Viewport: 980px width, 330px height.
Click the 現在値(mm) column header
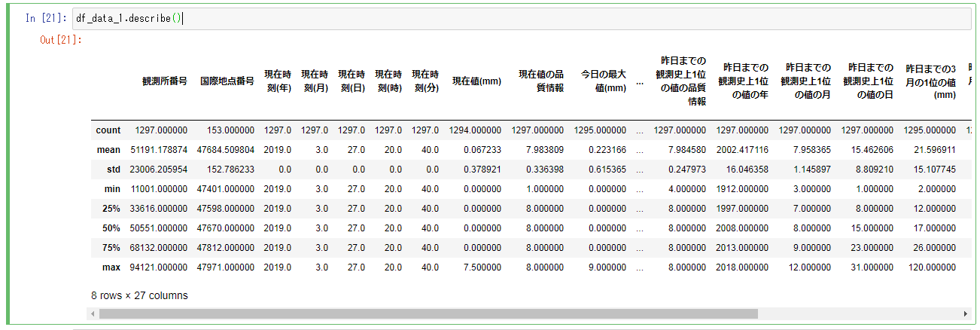(x=476, y=80)
